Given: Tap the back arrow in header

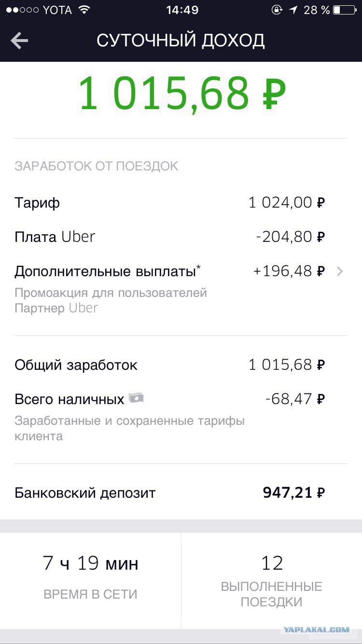Looking at the screenshot, I should [x=19, y=41].
